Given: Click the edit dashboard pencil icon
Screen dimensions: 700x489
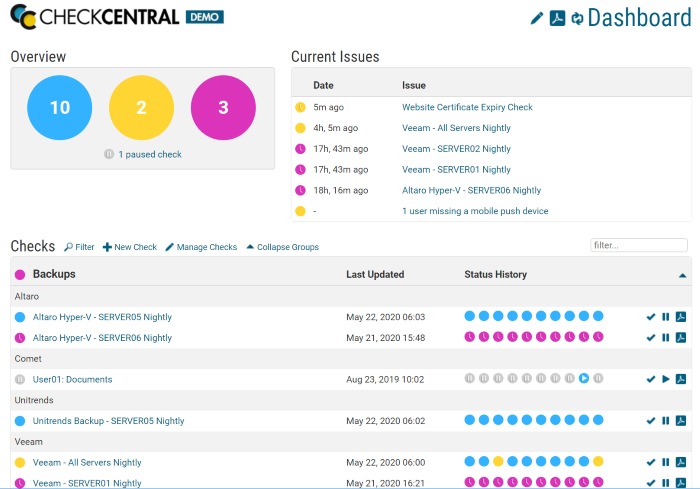Looking at the screenshot, I should 537,18.
